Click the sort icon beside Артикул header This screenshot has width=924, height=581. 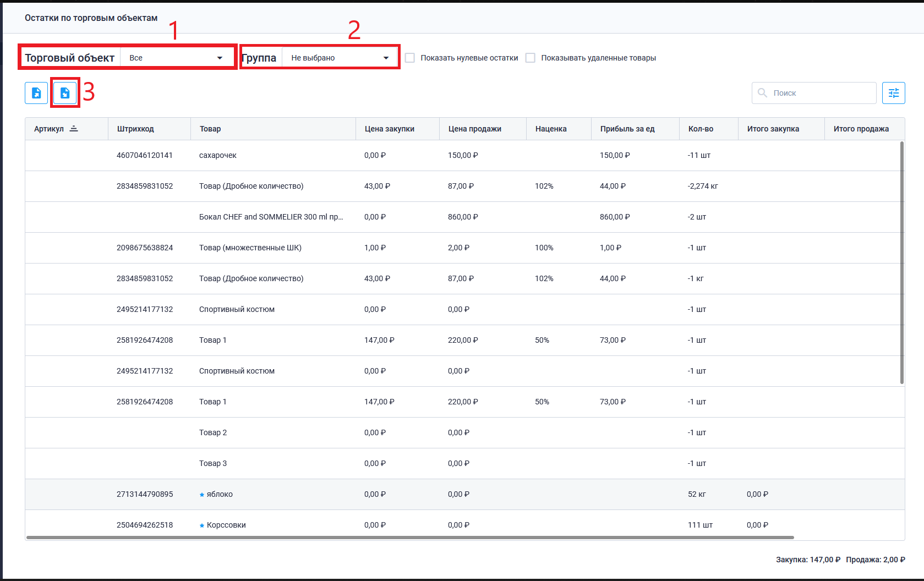pyautogui.click(x=74, y=129)
